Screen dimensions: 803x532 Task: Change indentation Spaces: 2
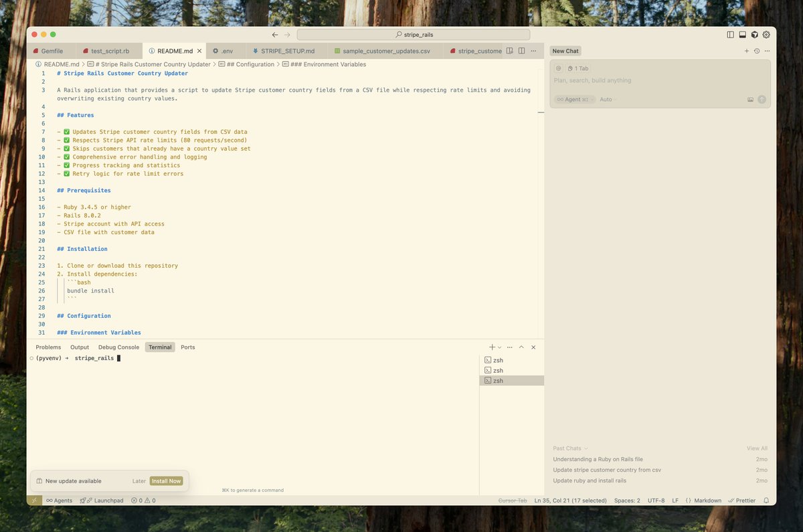(x=627, y=501)
